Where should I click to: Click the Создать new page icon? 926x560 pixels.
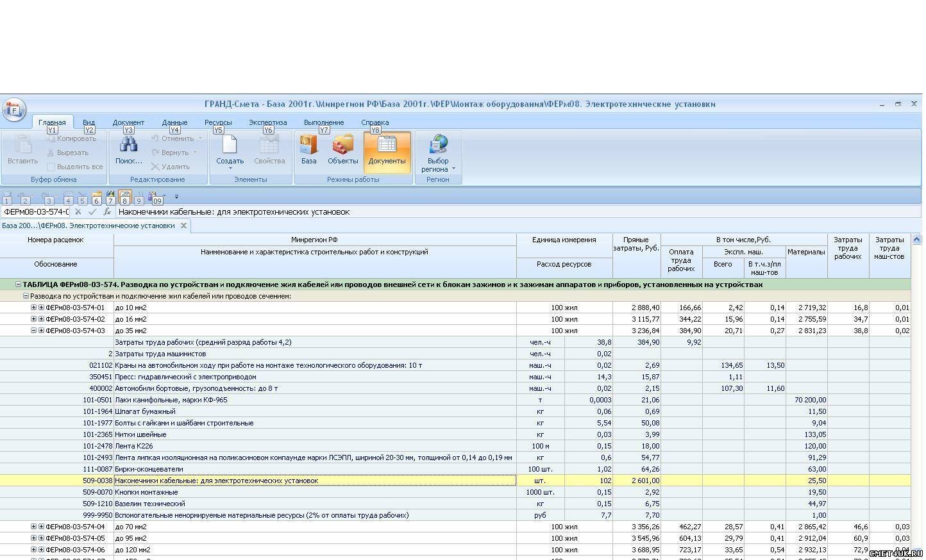point(230,145)
